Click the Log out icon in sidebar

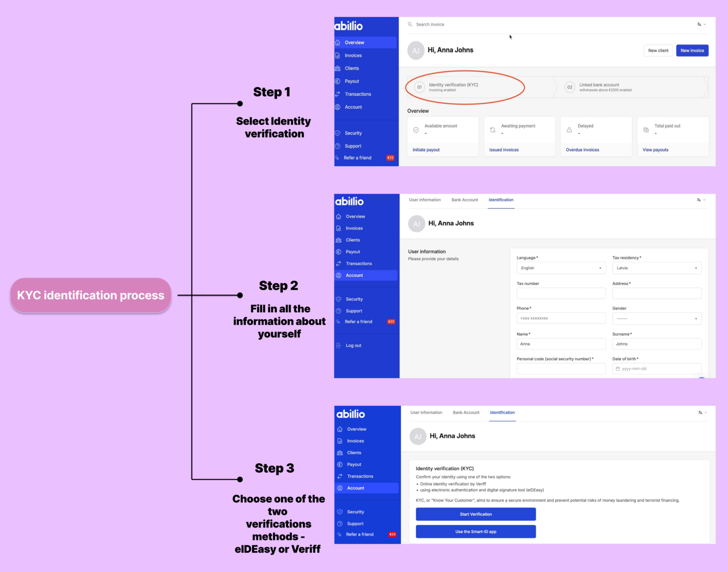pos(338,345)
